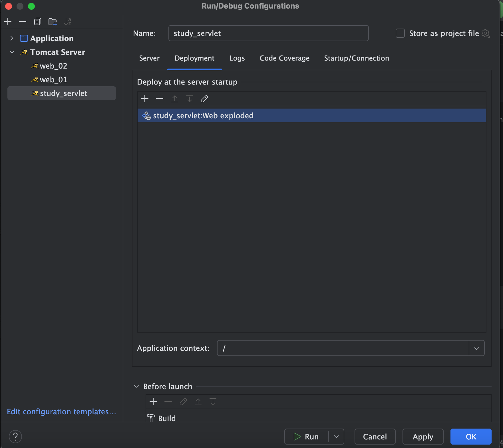The height and width of the screenshot is (448, 503).
Task: Open Edit configuration templates link
Action: tap(61, 411)
